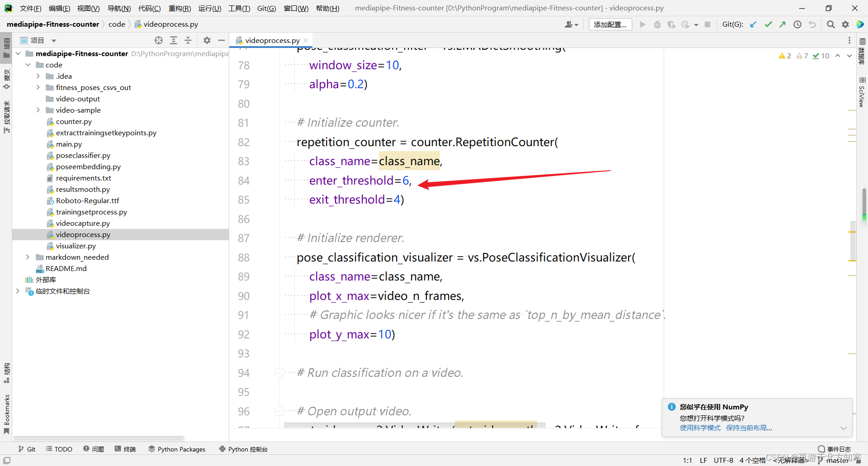The image size is (868, 466).
Task: Locate opened file with crosshair icon
Action: pyautogui.click(x=159, y=40)
